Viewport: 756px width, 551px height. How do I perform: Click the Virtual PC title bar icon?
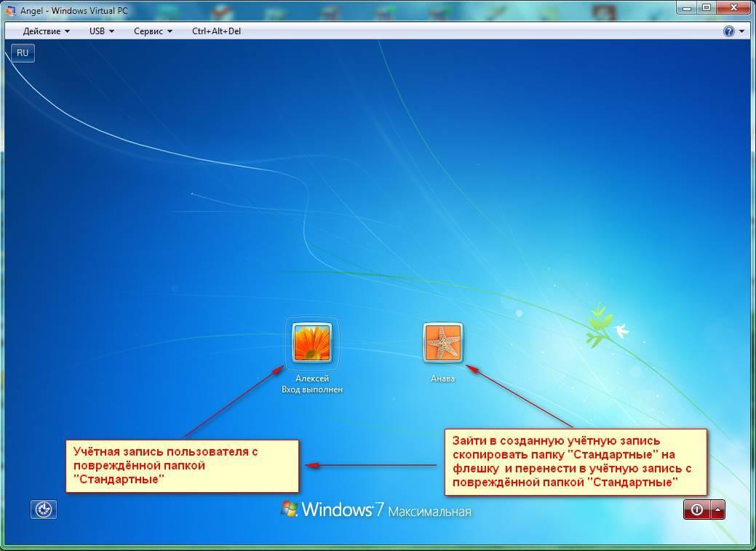pos(10,10)
